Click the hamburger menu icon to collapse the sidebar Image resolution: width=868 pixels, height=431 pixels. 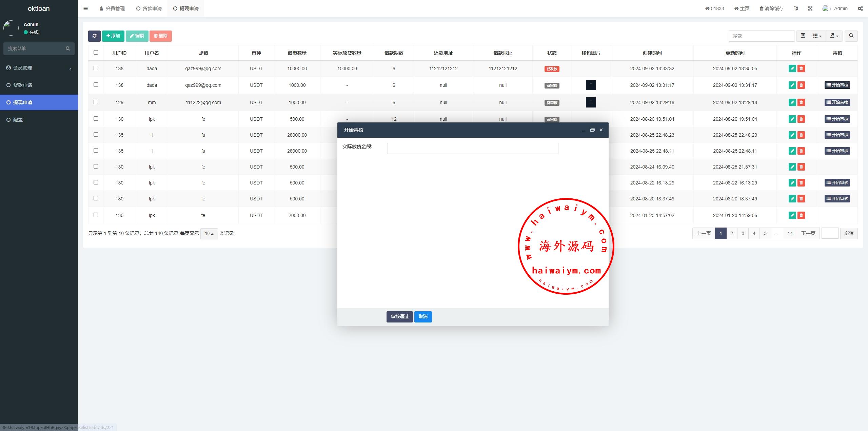pyautogui.click(x=85, y=8)
